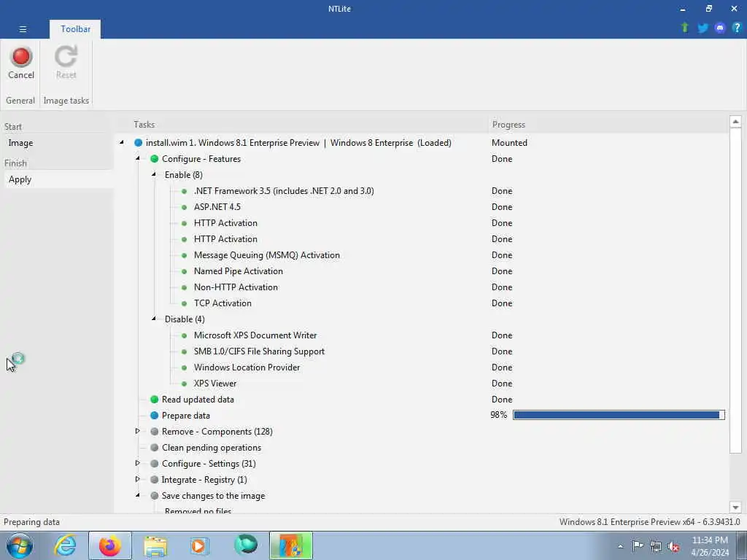The image size is (747, 560).
Task: Collapse Save changes to the image node
Action: (x=138, y=495)
